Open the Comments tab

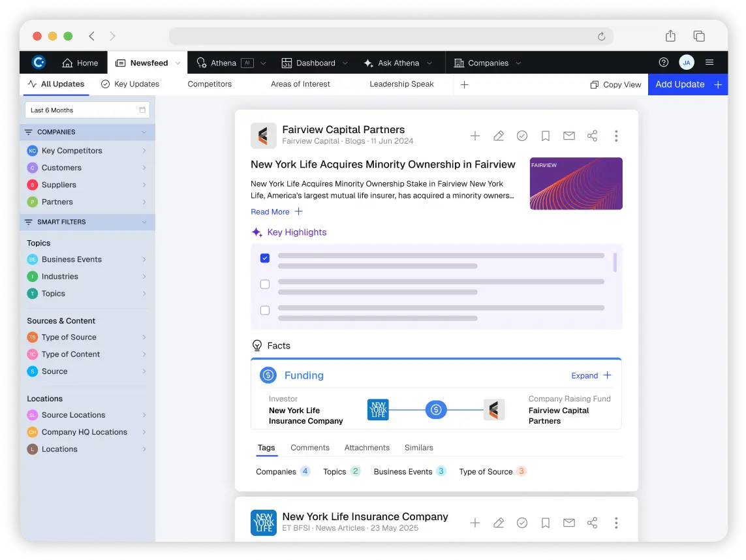310,448
